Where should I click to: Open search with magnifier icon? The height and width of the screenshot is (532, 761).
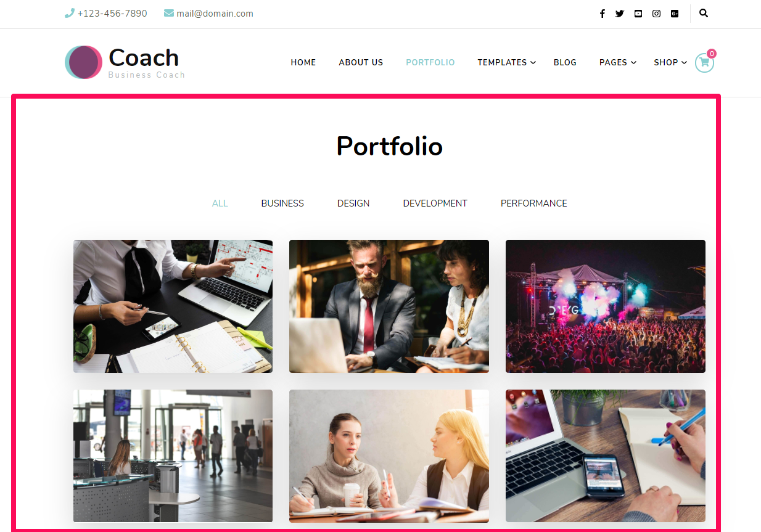pos(704,13)
